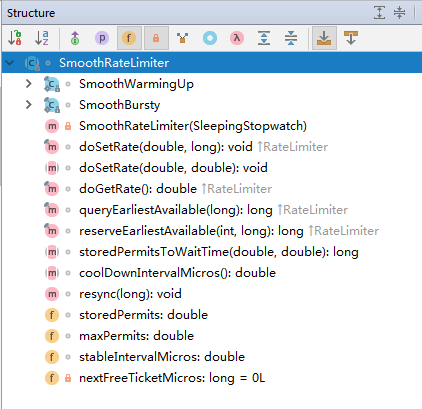Click the method icon beside queryEarliestAvailable
The height and width of the screenshot is (409, 422).
pyautogui.click(x=52, y=210)
